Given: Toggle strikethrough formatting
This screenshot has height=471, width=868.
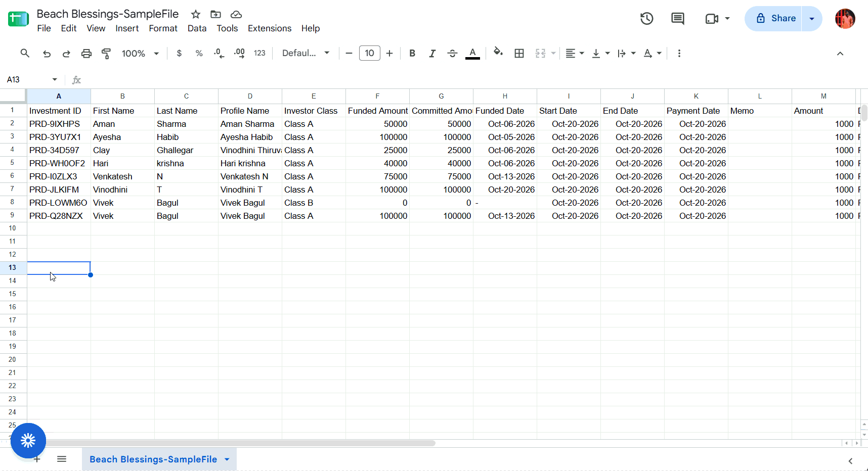Looking at the screenshot, I should tap(452, 53).
